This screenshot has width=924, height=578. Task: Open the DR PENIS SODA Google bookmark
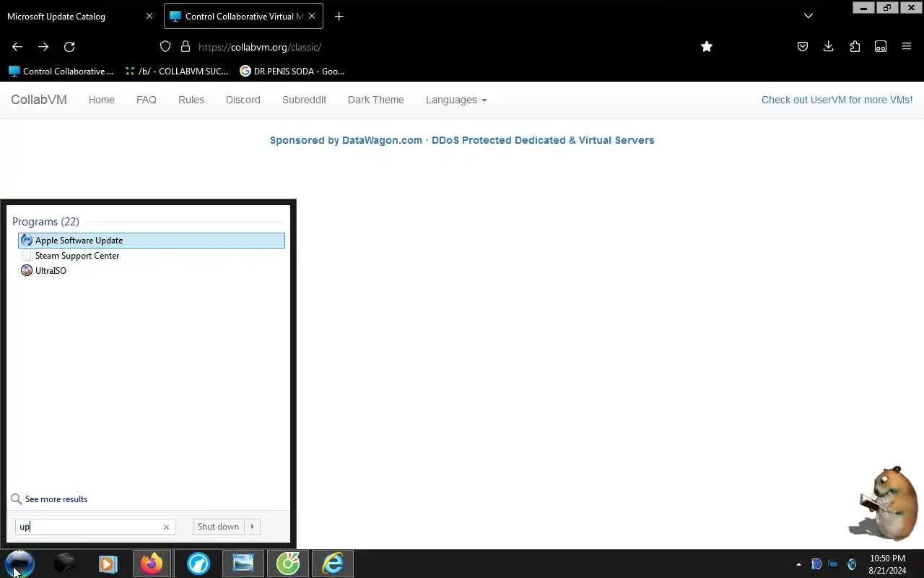(x=292, y=71)
